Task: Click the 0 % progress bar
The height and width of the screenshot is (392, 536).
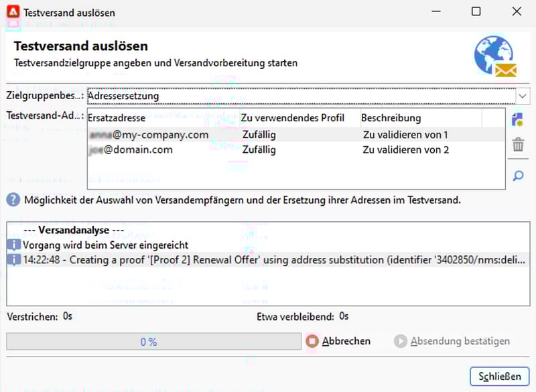Action: [154, 342]
